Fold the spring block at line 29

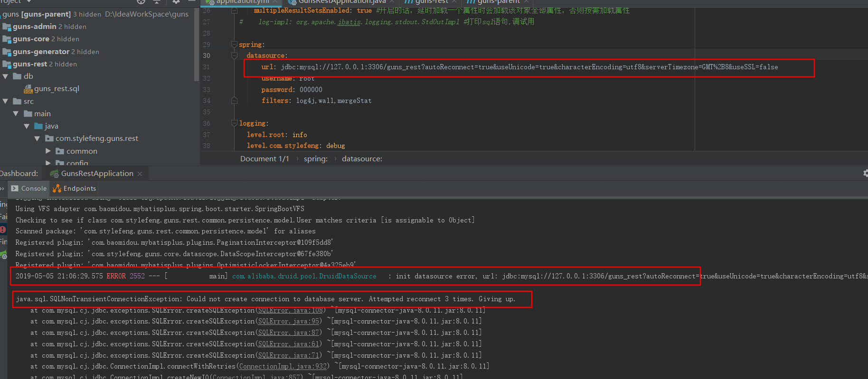(234, 45)
